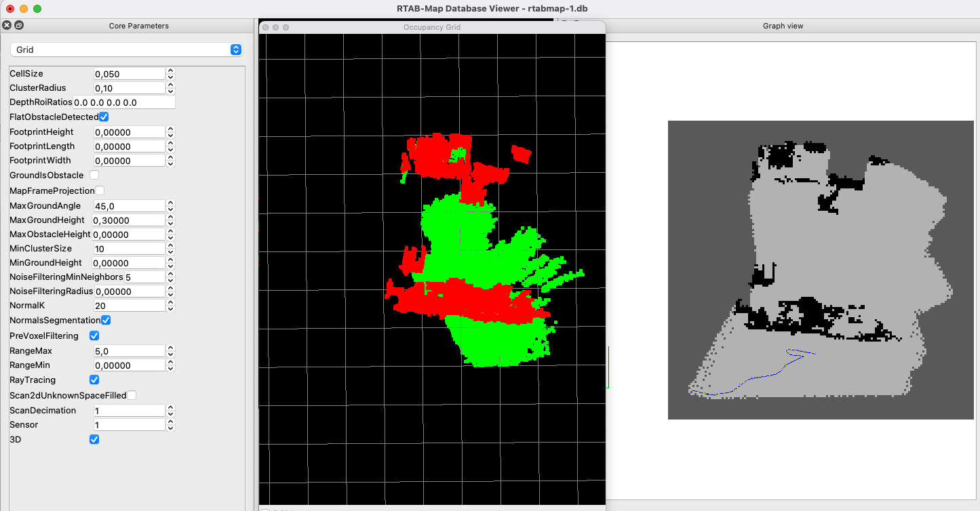Screen dimensions: 980x511
Task: Decrease ClusterRadius with the down arrow
Action: click(x=170, y=90)
